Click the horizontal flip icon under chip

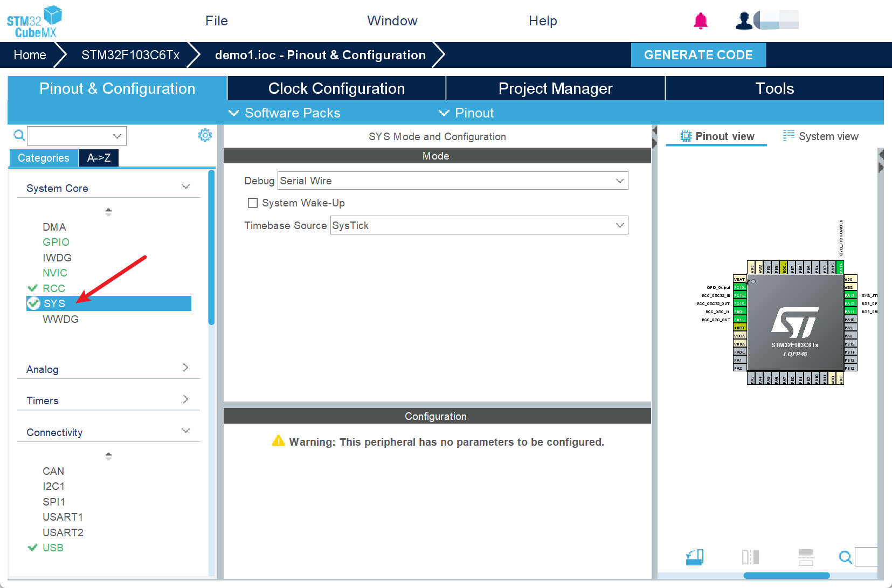(x=750, y=557)
